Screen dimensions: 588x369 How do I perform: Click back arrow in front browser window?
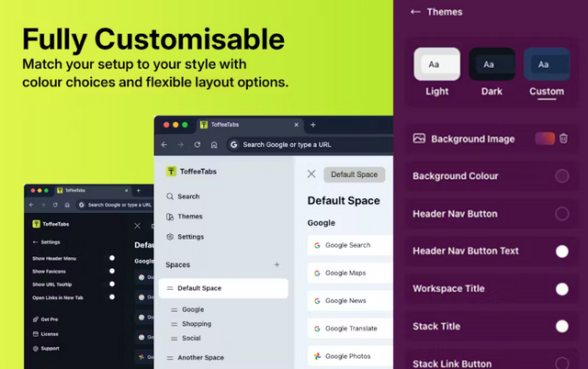click(164, 145)
